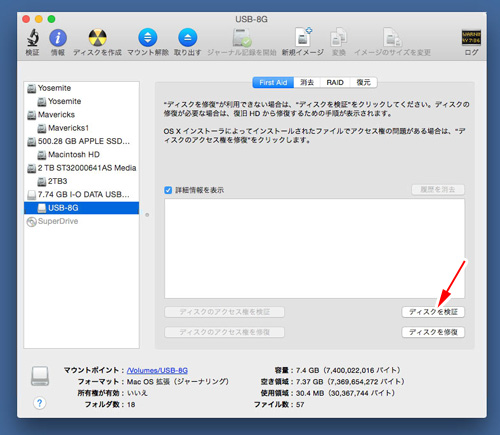Toggle the 詳細情報を表示 checkbox
Image resolution: width=500 pixels, height=435 pixels.
(168, 190)
